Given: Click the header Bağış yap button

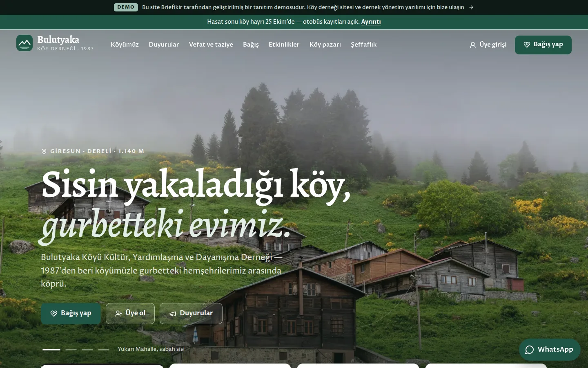Looking at the screenshot, I should [543, 45].
